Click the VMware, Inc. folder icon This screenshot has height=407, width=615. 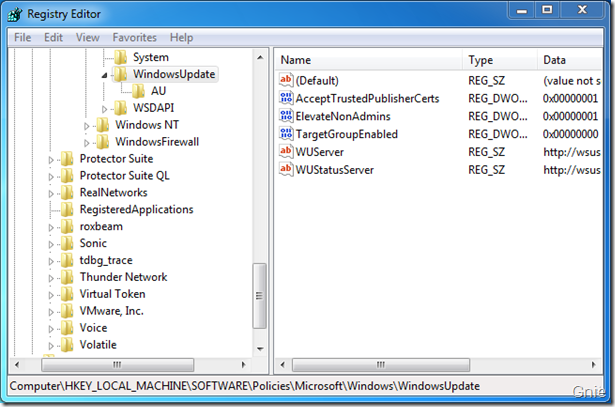point(67,311)
